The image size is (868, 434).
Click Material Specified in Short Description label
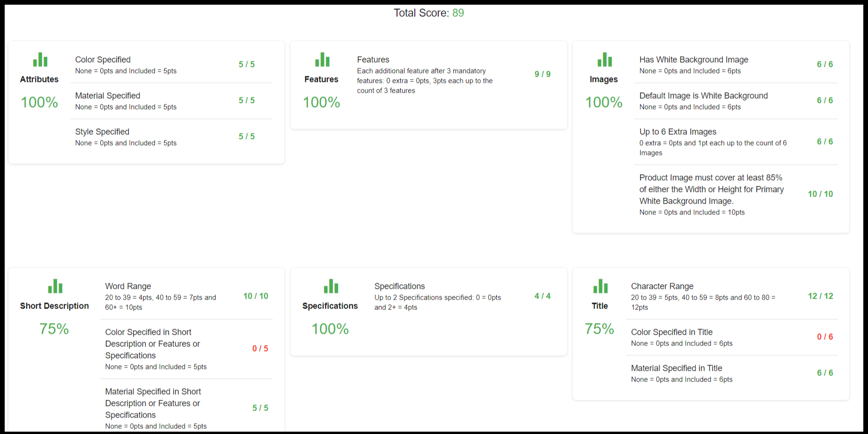tap(153, 403)
